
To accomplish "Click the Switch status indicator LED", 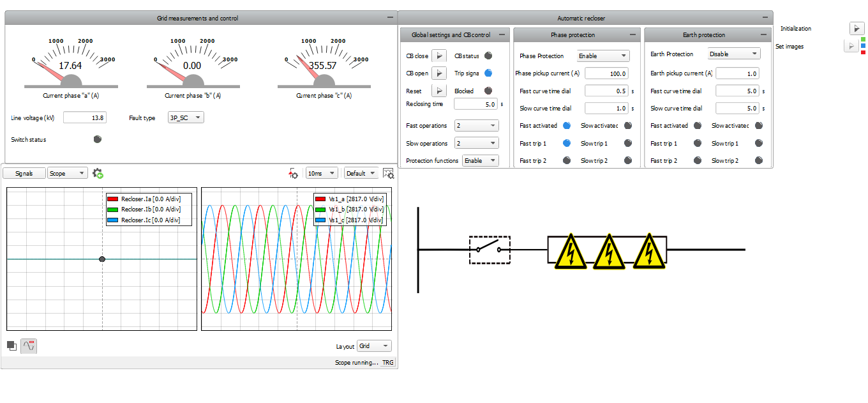I will click(x=98, y=139).
